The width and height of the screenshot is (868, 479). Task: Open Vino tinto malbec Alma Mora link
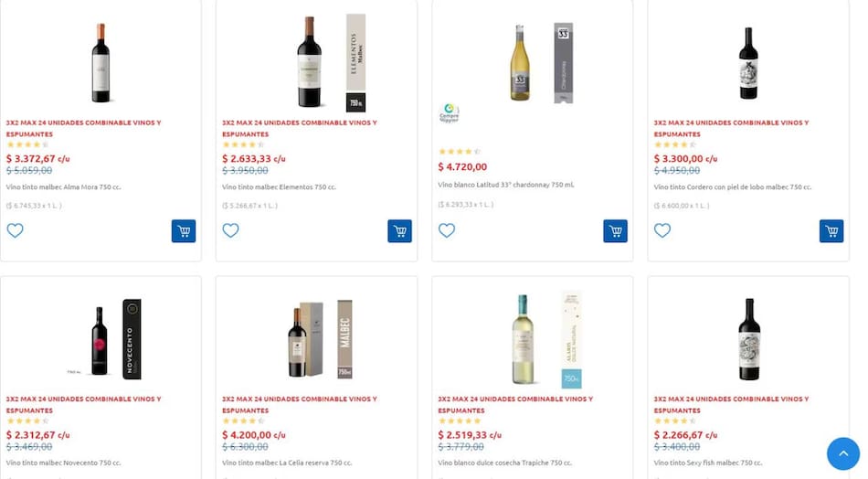(63, 186)
